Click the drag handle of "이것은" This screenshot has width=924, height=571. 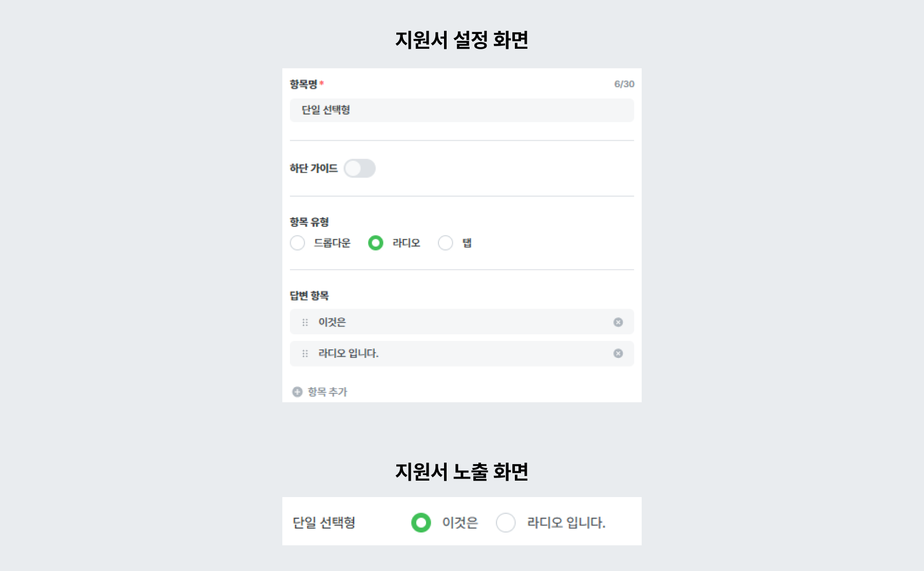[304, 322]
